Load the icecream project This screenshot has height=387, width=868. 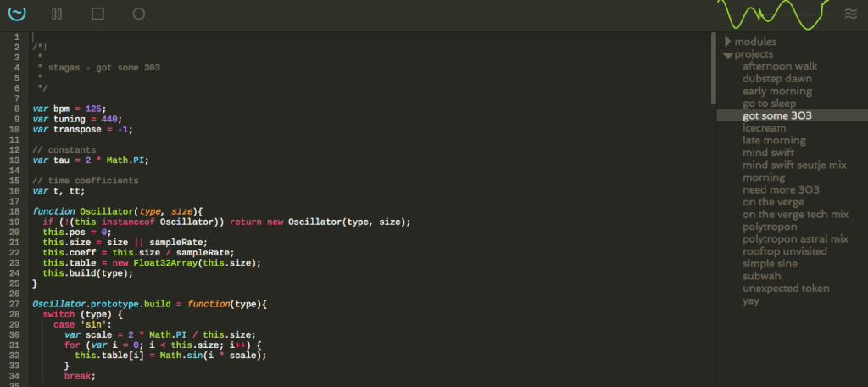765,128
